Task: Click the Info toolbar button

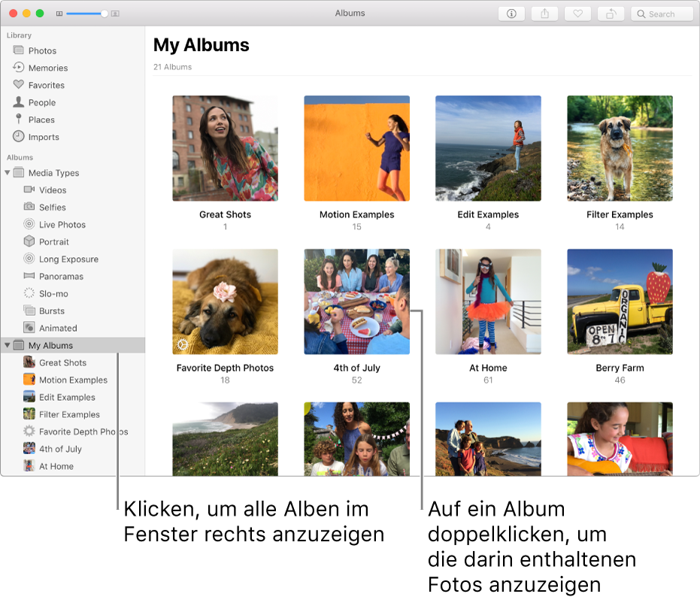Action: pyautogui.click(x=511, y=14)
